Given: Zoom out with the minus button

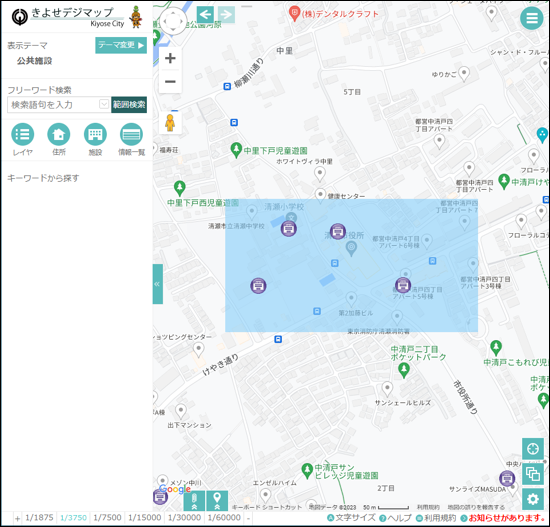Looking at the screenshot, I should tap(170, 81).
